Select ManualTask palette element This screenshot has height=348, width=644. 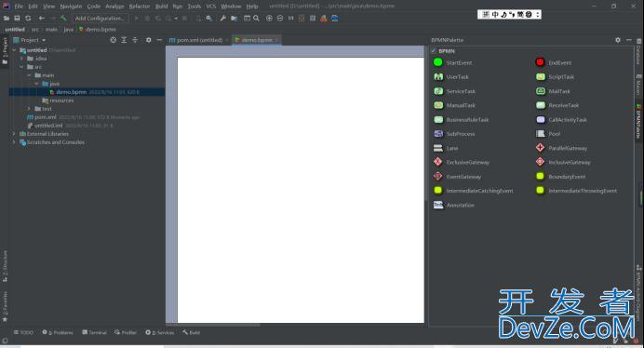pyautogui.click(x=454, y=105)
